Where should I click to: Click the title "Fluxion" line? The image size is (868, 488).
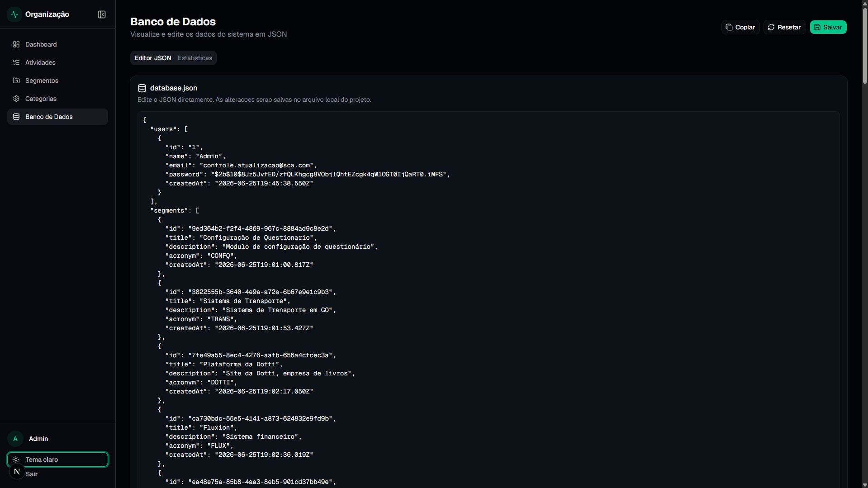[x=201, y=428]
